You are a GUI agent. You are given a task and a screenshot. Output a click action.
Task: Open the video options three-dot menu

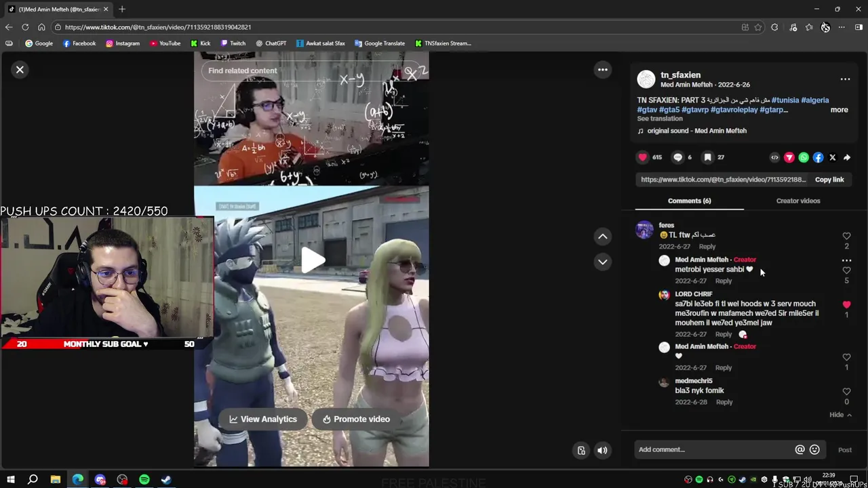coord(602,70)
